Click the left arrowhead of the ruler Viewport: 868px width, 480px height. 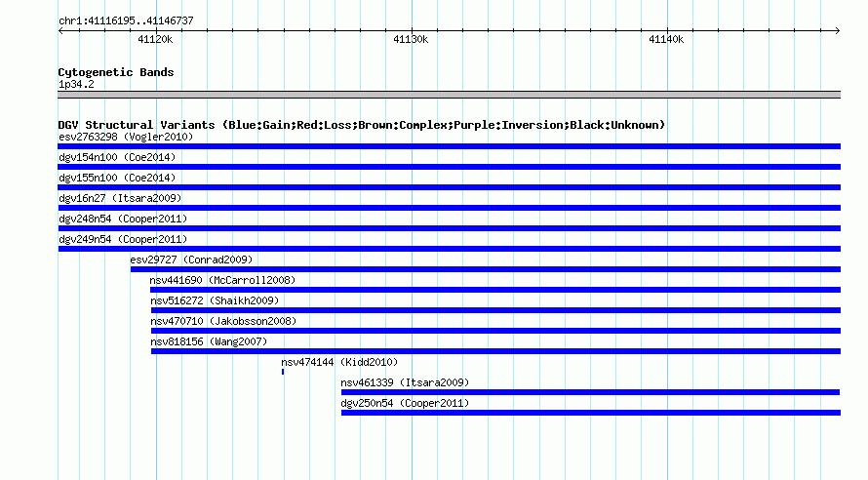pyautogui.click(x=60, y=30)
